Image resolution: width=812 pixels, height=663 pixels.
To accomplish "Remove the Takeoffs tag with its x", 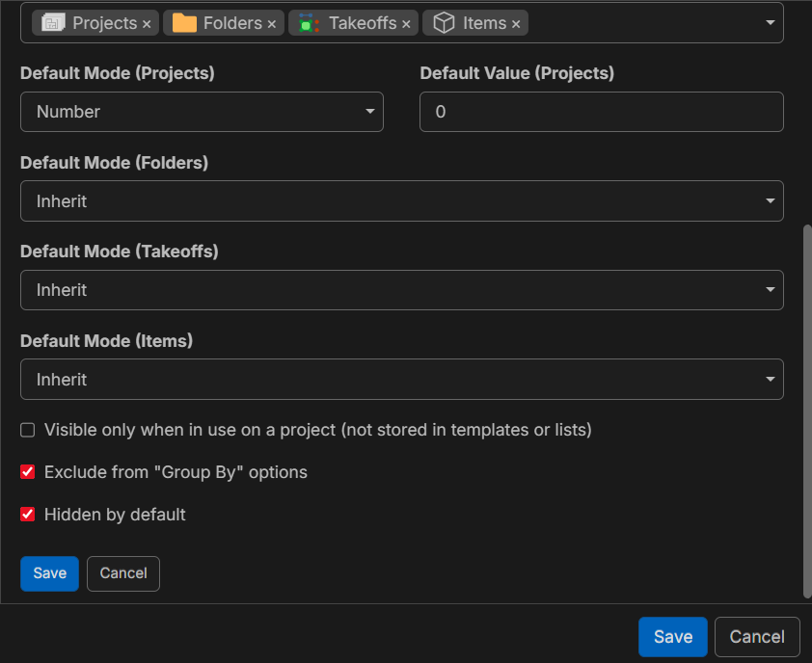I will tap(406, 24).
